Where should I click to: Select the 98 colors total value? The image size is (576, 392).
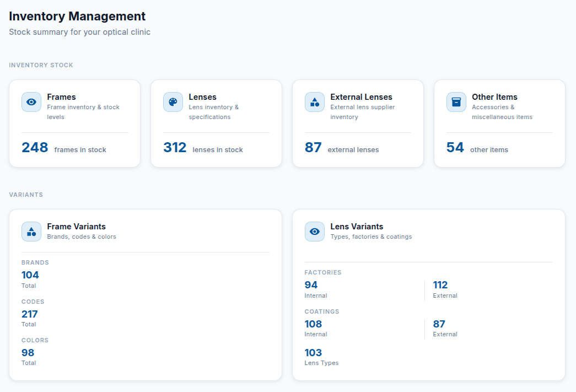coord(28,352)
